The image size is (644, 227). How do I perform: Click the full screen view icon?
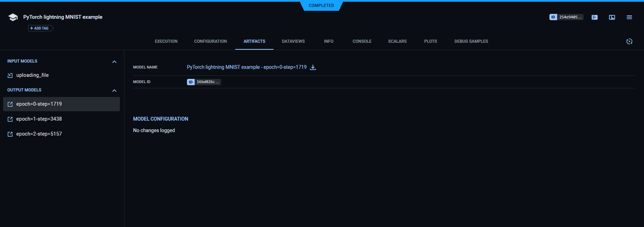pos(612,17)
